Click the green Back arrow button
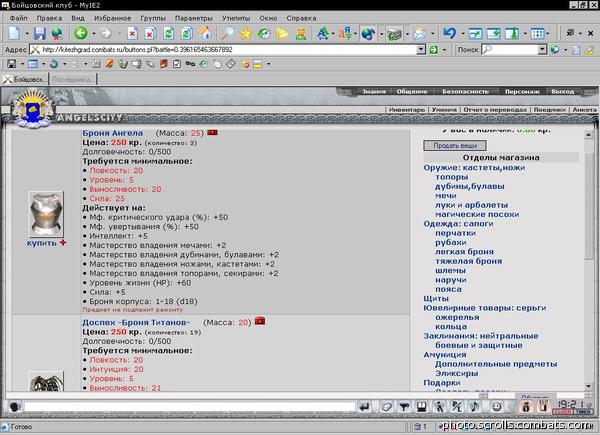 (81, 33)
